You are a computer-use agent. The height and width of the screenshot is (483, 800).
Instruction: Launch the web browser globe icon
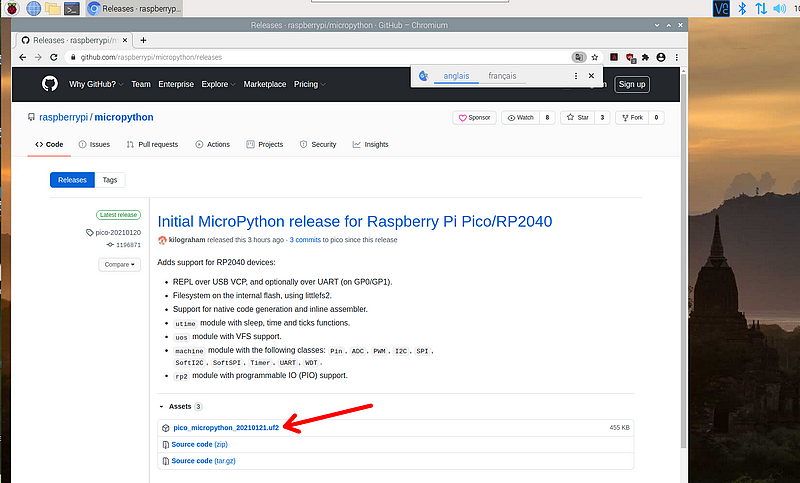34,8
